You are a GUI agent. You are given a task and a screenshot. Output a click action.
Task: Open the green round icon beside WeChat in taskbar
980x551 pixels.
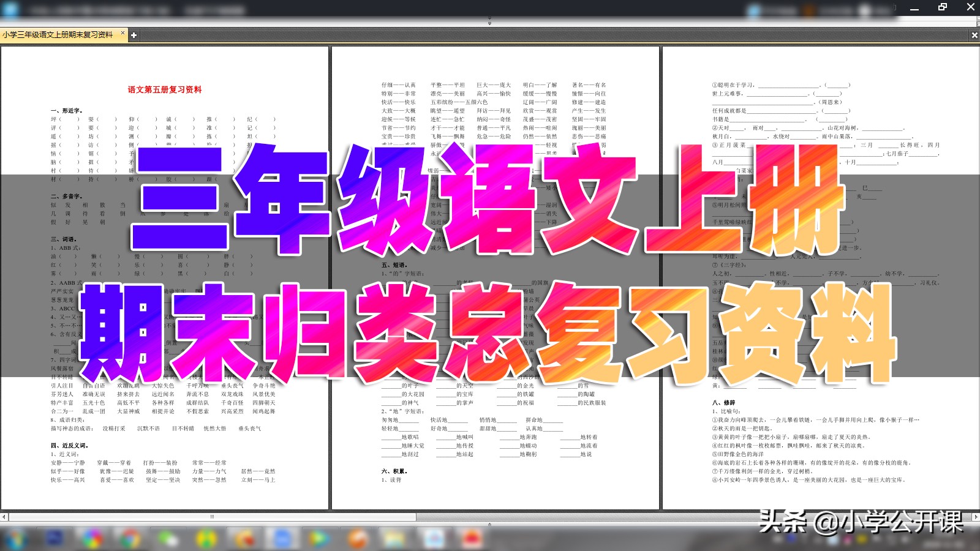click(x=206, y=539)
